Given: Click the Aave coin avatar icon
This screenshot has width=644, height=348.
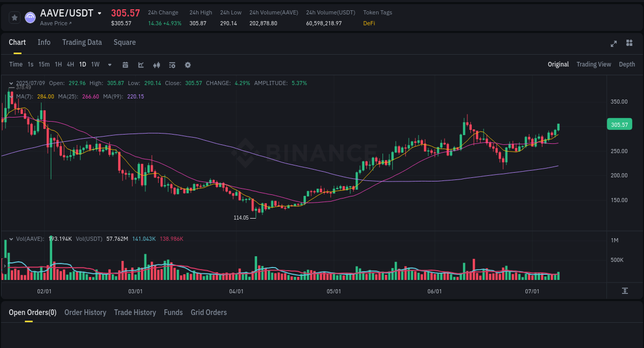Looking at the screenshot, I should [30, 17].
